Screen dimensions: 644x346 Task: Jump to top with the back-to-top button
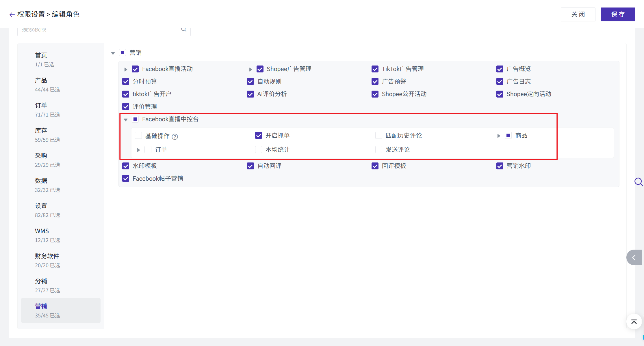(x=634, y=321)
